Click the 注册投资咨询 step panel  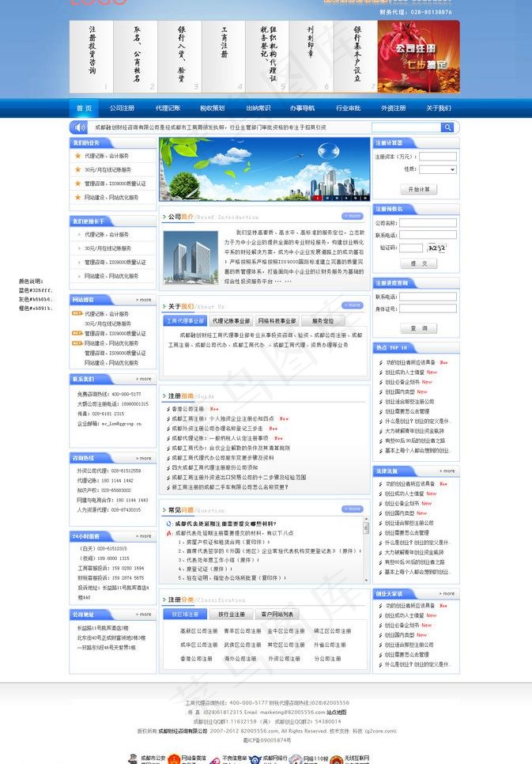tap(92, 56)
